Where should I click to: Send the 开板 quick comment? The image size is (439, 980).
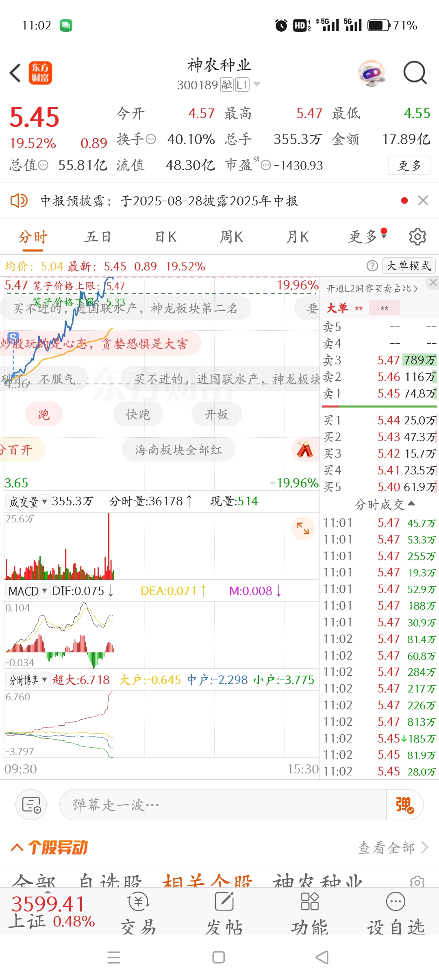point(217,414)
